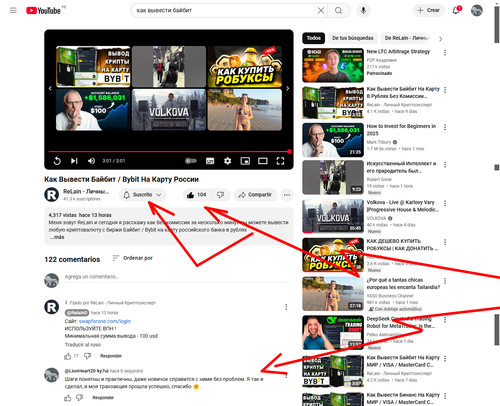Select the De tus búsquedas chip
The width and height of the screenshot is (500, 406).
point(353,38)
